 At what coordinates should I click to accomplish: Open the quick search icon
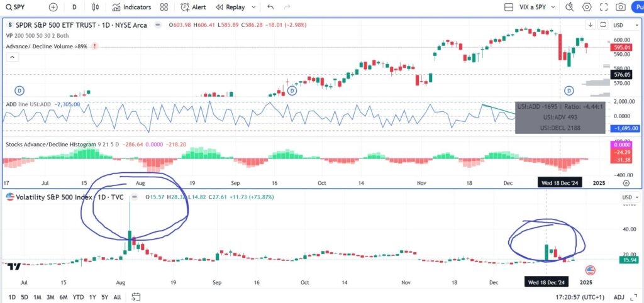coord(569,7)
